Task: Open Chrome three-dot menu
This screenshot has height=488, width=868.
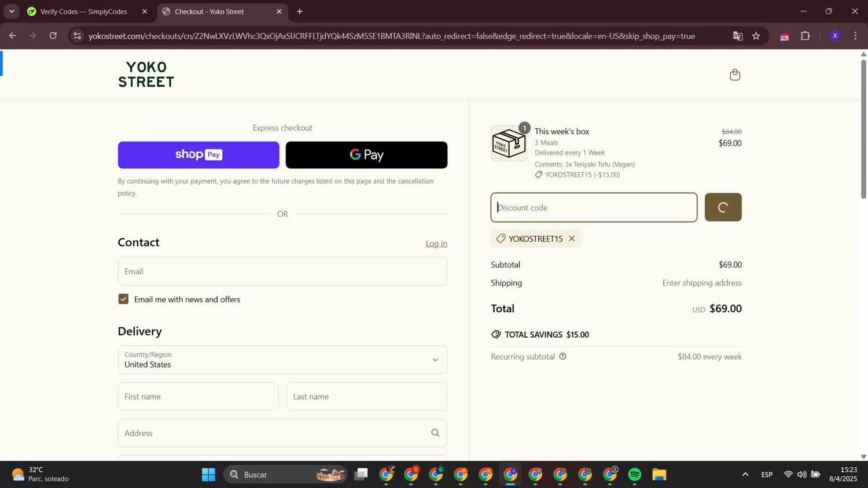Action: (856, 36)
